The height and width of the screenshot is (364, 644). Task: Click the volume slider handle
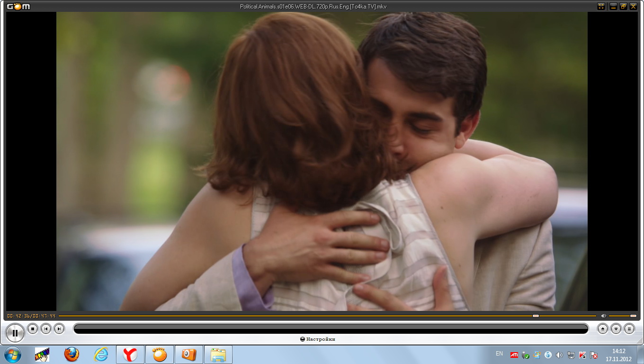click(633, 316)
